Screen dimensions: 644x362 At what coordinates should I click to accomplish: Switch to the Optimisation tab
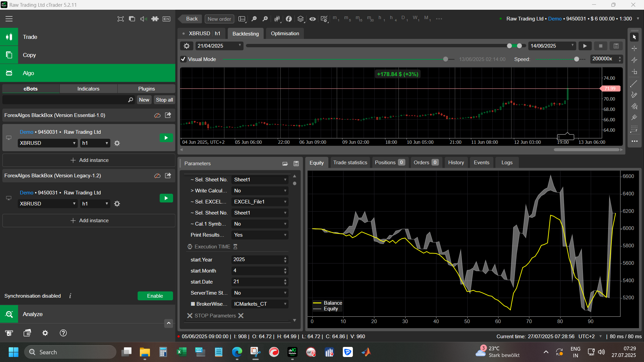click(x=285, y=34)
